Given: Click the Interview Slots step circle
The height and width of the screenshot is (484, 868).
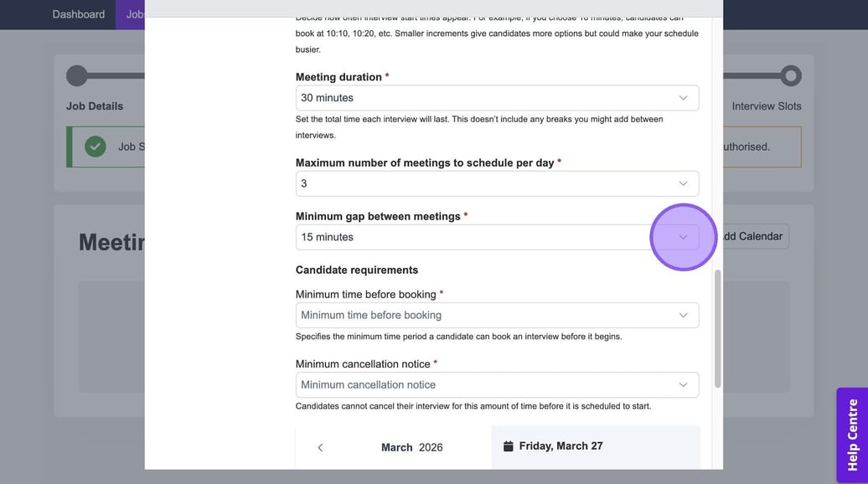Looking at the screenshot, I should tap(790, 76).
